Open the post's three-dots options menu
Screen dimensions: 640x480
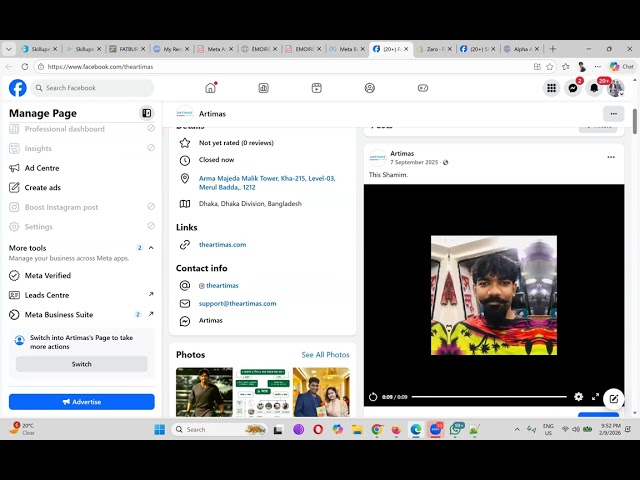pos(611,157)
